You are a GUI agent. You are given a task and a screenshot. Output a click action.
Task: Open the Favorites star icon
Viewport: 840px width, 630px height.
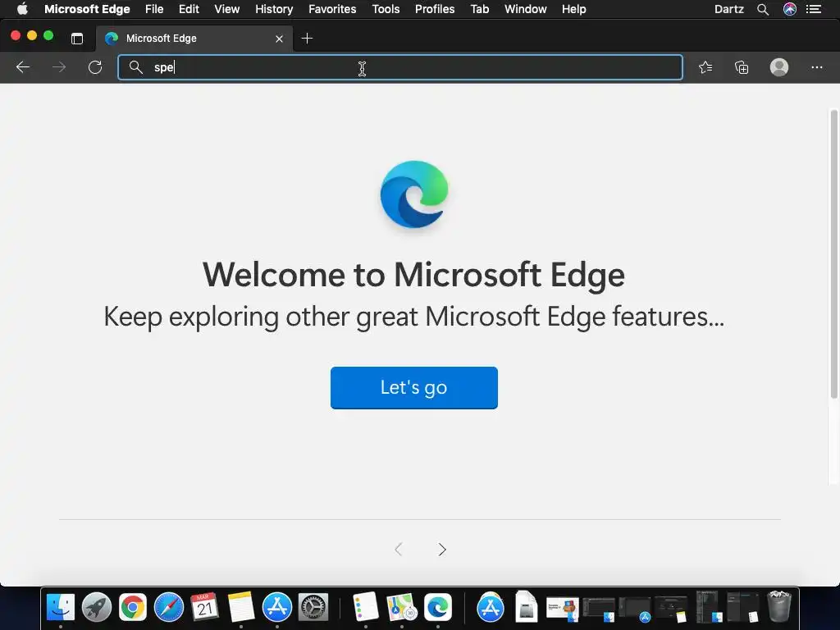click(x=705, y=67)
